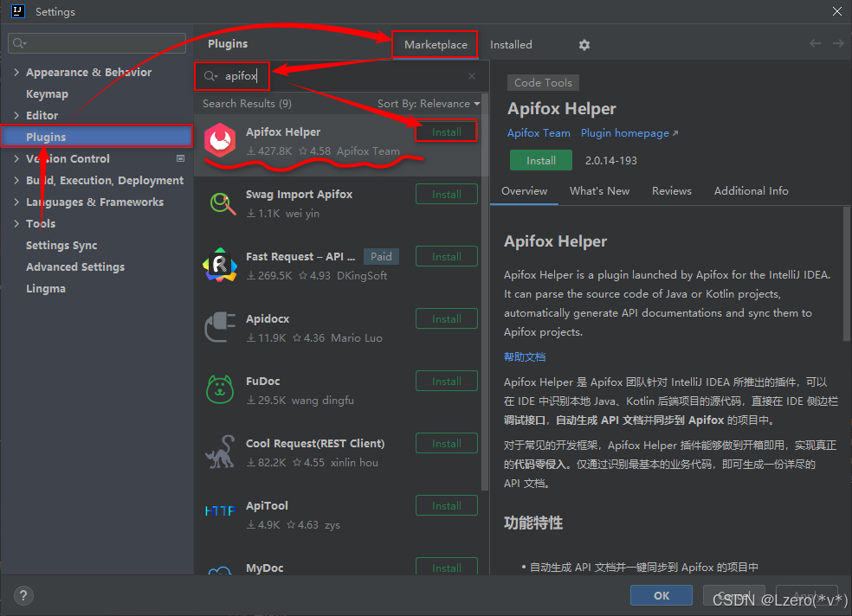Click the Cool Request plugin icon
Image resolution: width=852 pixels, height=616 pixels.
219,452
